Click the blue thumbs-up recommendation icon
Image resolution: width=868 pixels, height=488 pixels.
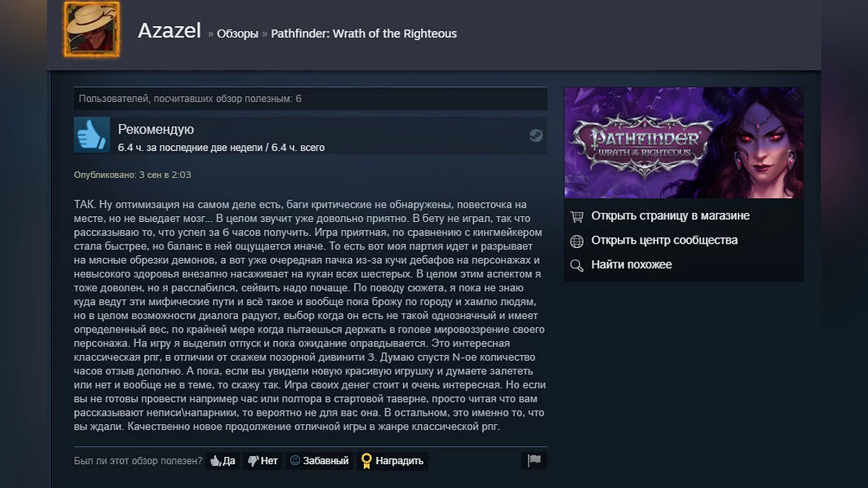click(x=92, y=134)
